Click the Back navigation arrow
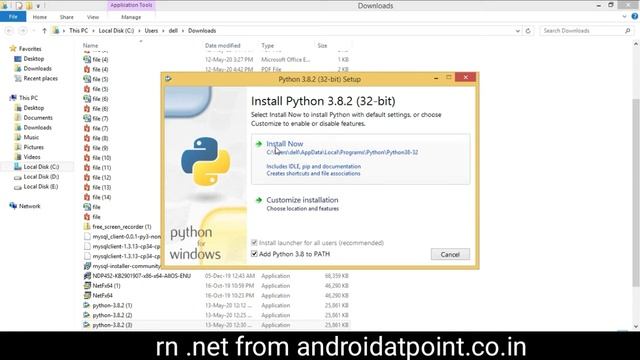 (x=9, y=31)
